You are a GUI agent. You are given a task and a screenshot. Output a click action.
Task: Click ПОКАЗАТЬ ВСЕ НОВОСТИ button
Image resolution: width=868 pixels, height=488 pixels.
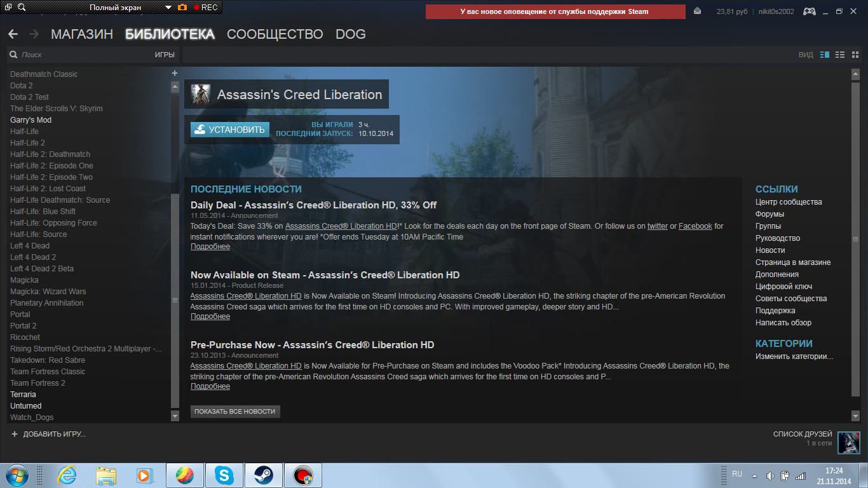[235, 412]
